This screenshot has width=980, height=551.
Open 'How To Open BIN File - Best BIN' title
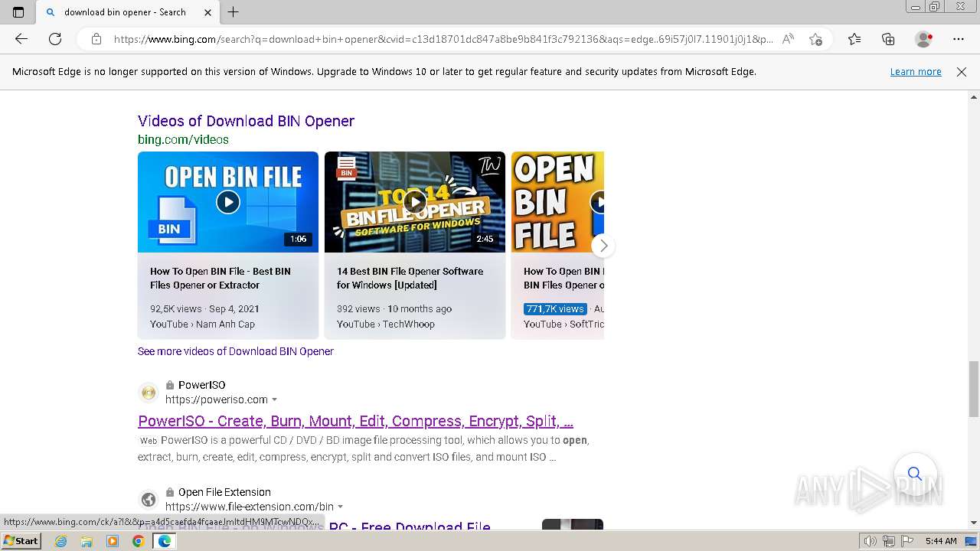pos(220,278)
